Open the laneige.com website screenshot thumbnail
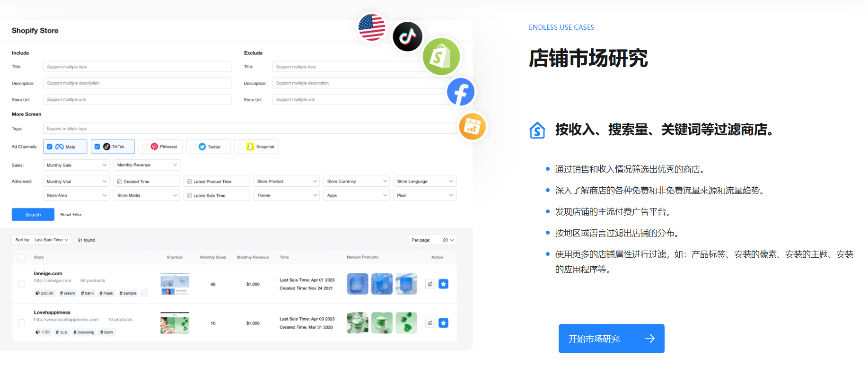 point(175,284)
